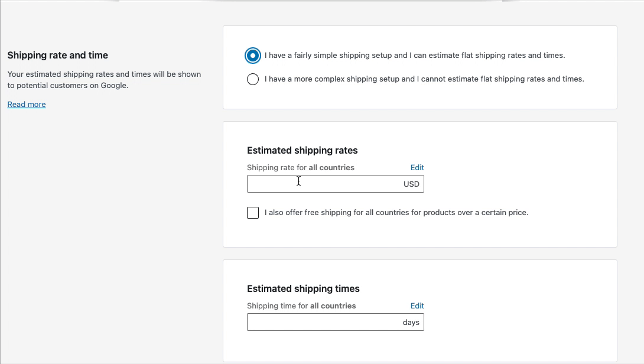Click the Shipping rate for all countries label
This screenshot has width=644, height=364.
point(300,167)
